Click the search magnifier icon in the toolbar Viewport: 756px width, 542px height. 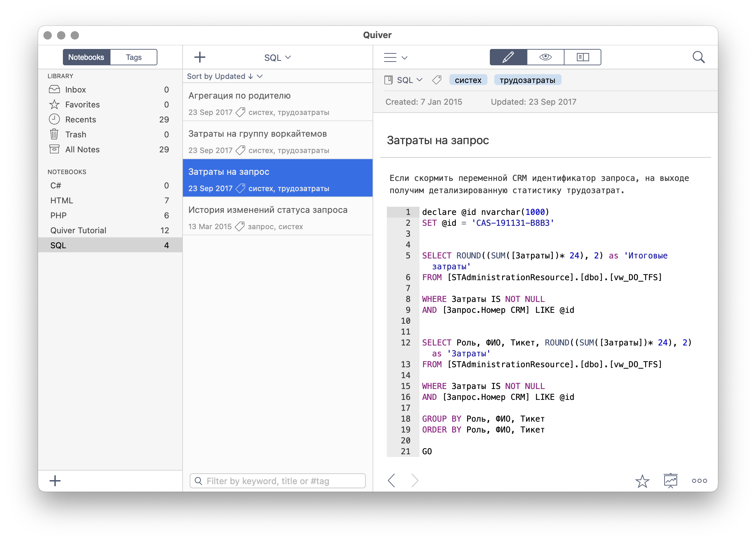pyautogui.click(x=699, y=57)
